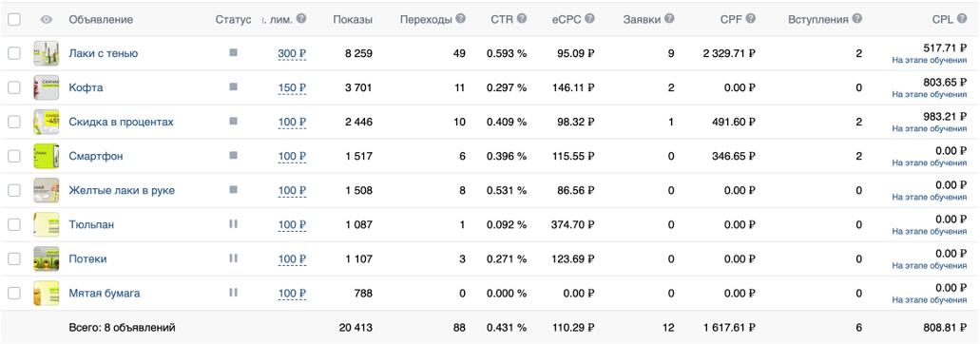Open the CTR column help tooltip icon

pos(522,19)
